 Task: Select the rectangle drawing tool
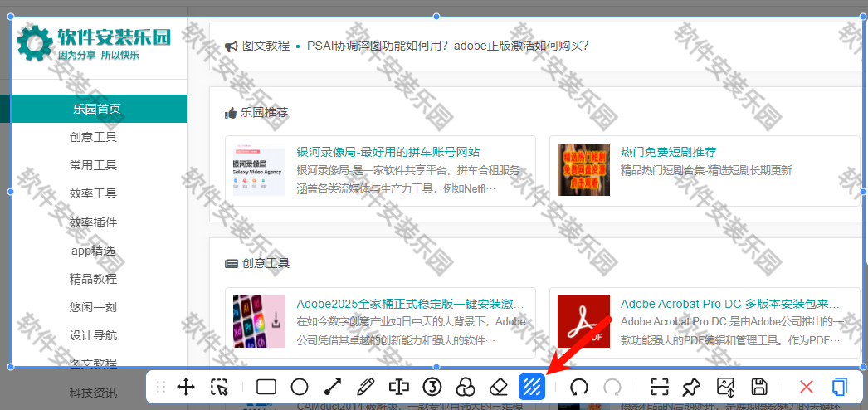click(x=266, y=387)
